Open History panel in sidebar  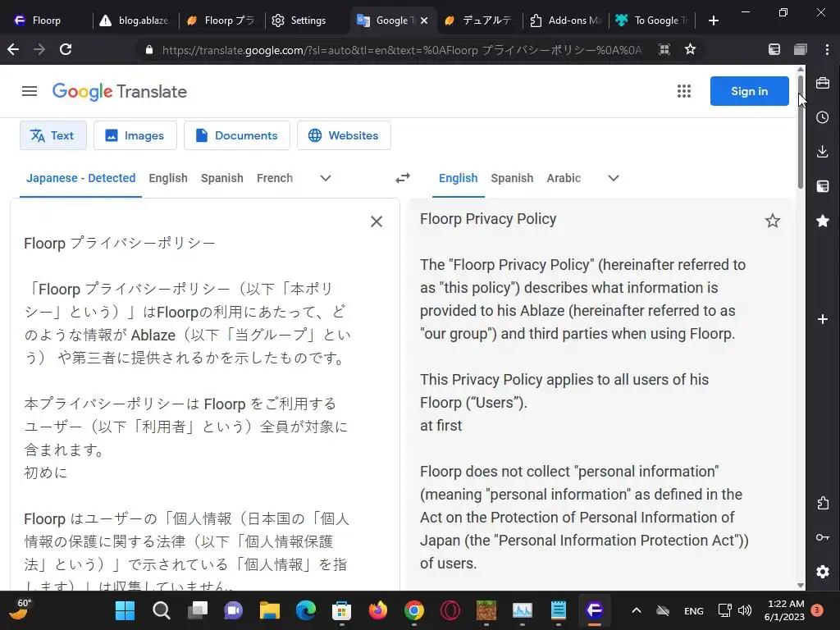click(x=823, y=117)
